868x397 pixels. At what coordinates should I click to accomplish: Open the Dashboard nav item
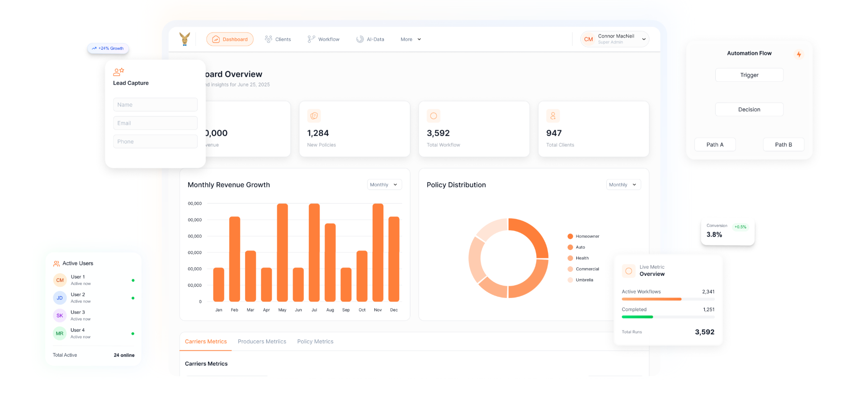[230, 39]
